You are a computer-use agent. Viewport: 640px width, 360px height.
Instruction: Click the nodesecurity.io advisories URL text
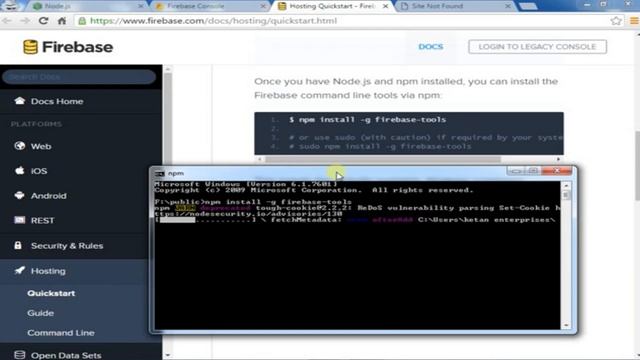[248, 213]
